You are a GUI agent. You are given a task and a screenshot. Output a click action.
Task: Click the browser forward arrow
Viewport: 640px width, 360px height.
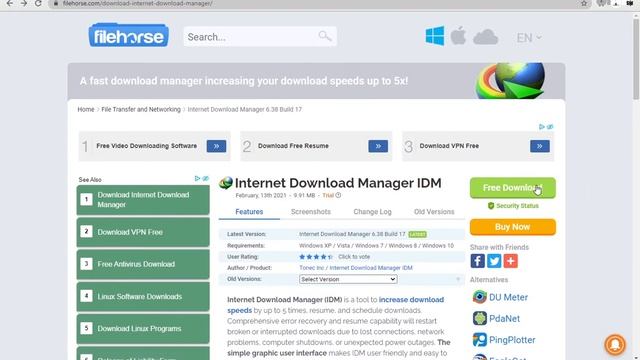tap(24, 3)
